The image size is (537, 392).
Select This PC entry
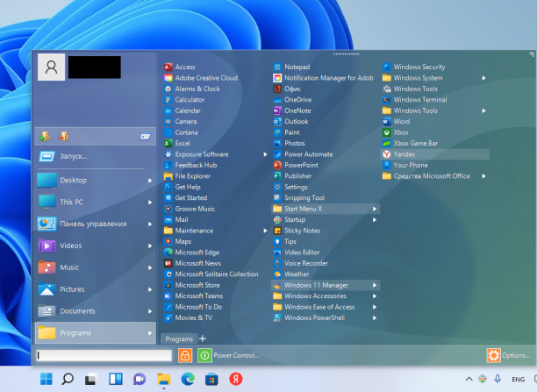coord(96,202)
